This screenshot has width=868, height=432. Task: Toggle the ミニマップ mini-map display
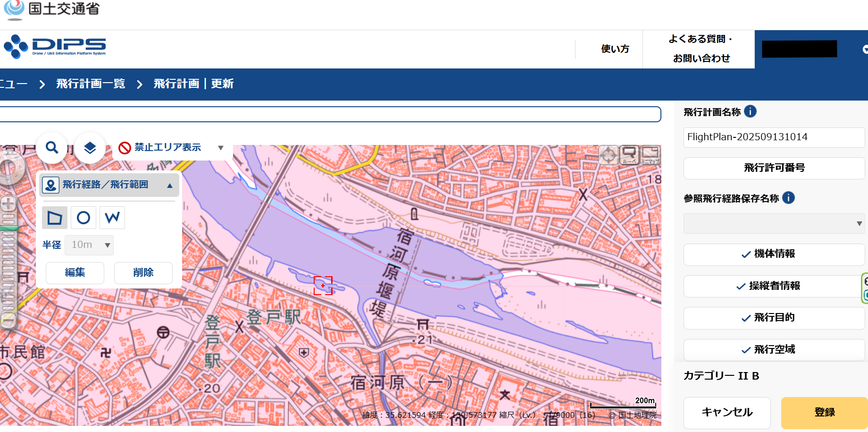click(x=650, y=155)
